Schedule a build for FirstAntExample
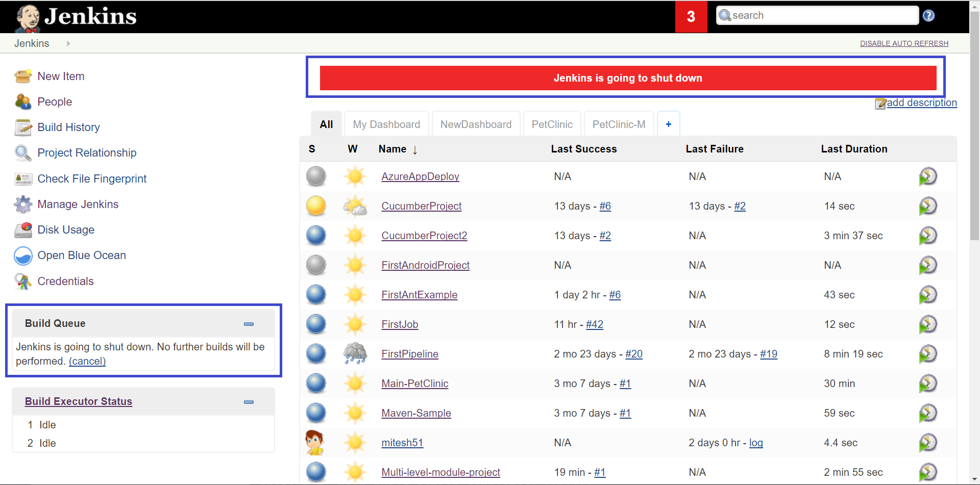Image resolution: width=980 pixels, height=485 pixels. tap(928, 295)
